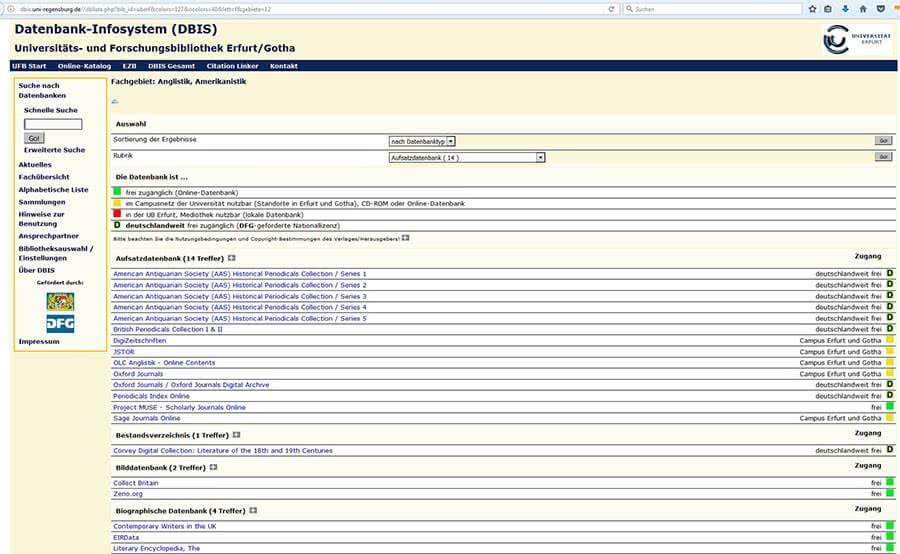This screenshot has height=554, width=900.
Task: Open Bibliotheksauswahl / Einstellungen in sidebar
Action: pos(56,253)
